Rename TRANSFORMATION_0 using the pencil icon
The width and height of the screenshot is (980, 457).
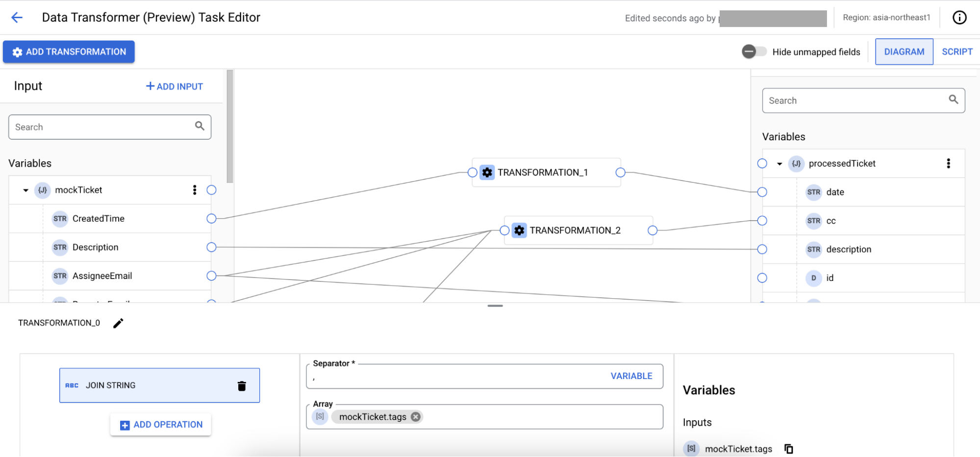point(118,323)
